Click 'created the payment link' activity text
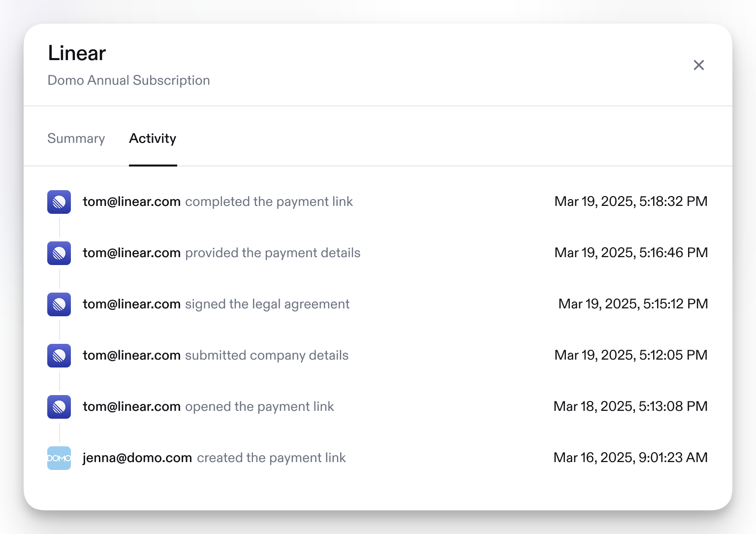 click(271, 458)
